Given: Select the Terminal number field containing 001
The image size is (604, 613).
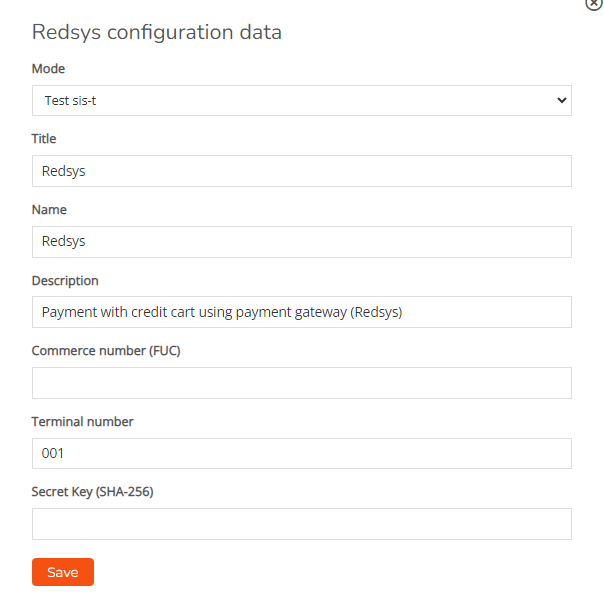Looking at the screenshot, I should (x=301, y=453).
